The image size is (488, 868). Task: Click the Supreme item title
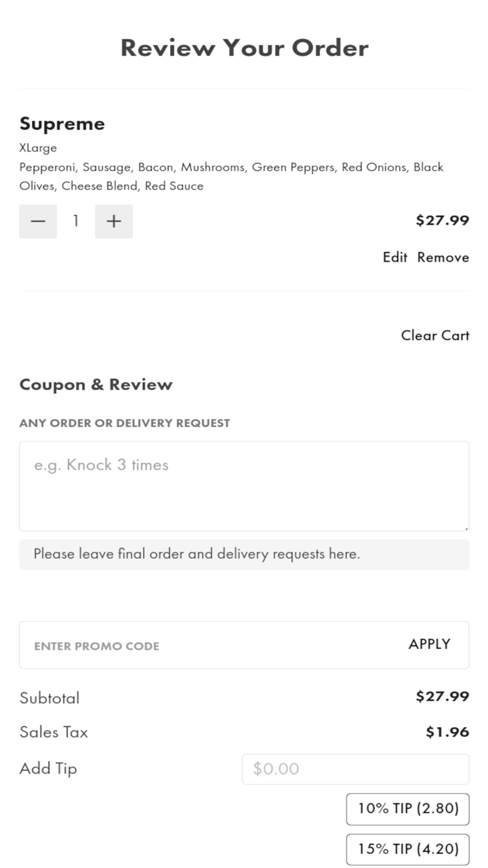pyautogui.click(x=62, y=123)
